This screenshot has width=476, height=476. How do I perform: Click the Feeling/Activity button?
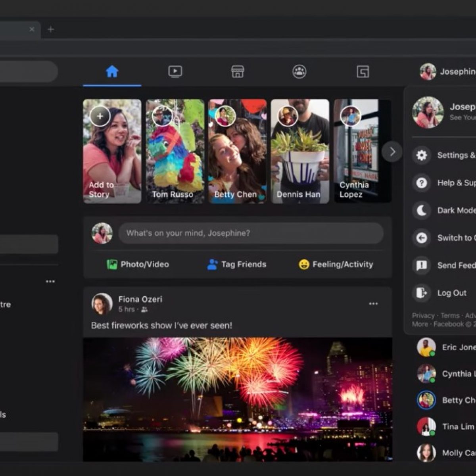tap(336, 265)
